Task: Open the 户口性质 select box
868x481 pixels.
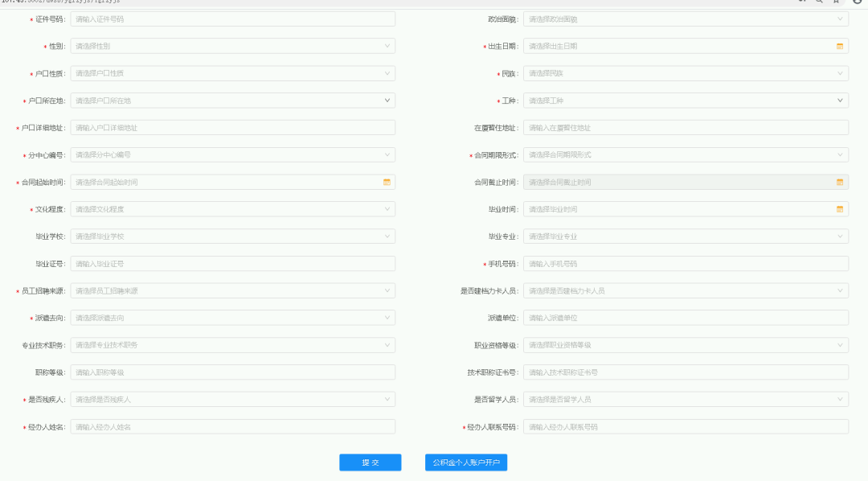Action: pyautogui.click(x=232, y=73)
